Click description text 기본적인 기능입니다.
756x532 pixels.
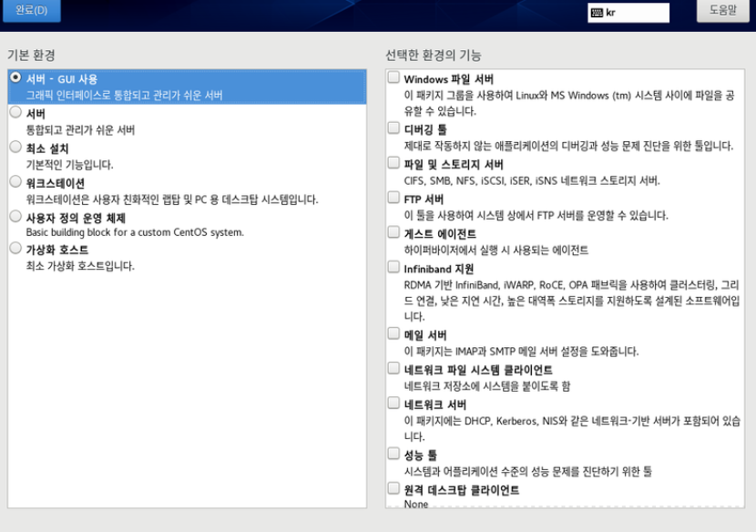point(69,165)
